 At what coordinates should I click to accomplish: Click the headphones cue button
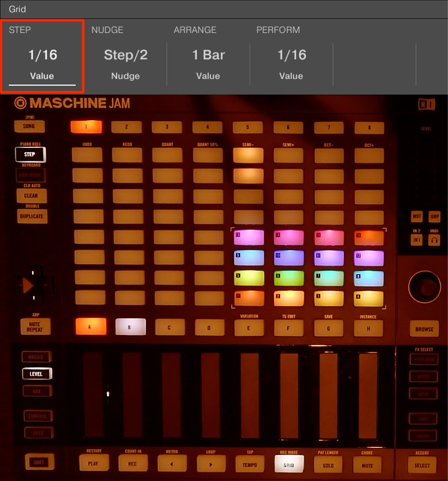point(434,240)
